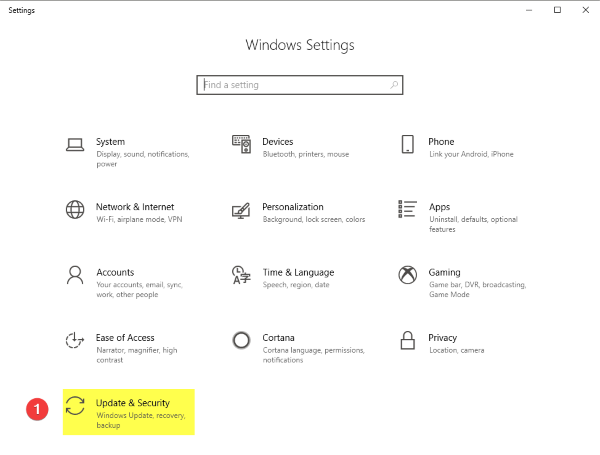The width and height of the screenshot is (600, 455).
Task: Click 'Narrator, magnifier, high contrast' text
Action: pyautogui.click(x=137, y=355)
